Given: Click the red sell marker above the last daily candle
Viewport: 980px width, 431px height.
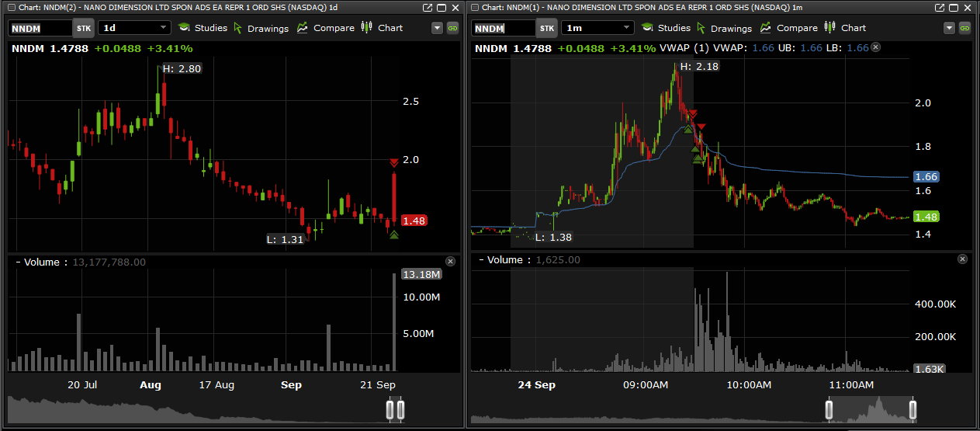Looking at the screenshot, I should coord(394,162).
